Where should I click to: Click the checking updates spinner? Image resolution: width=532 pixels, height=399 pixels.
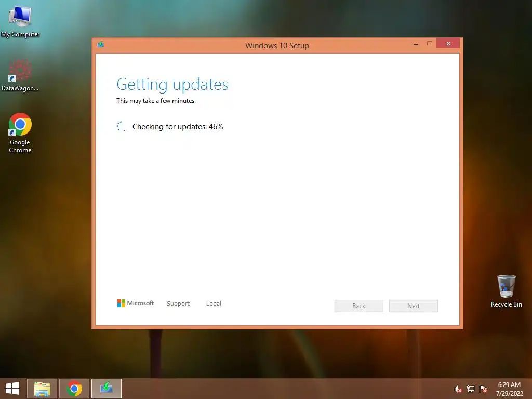[121, 126]
